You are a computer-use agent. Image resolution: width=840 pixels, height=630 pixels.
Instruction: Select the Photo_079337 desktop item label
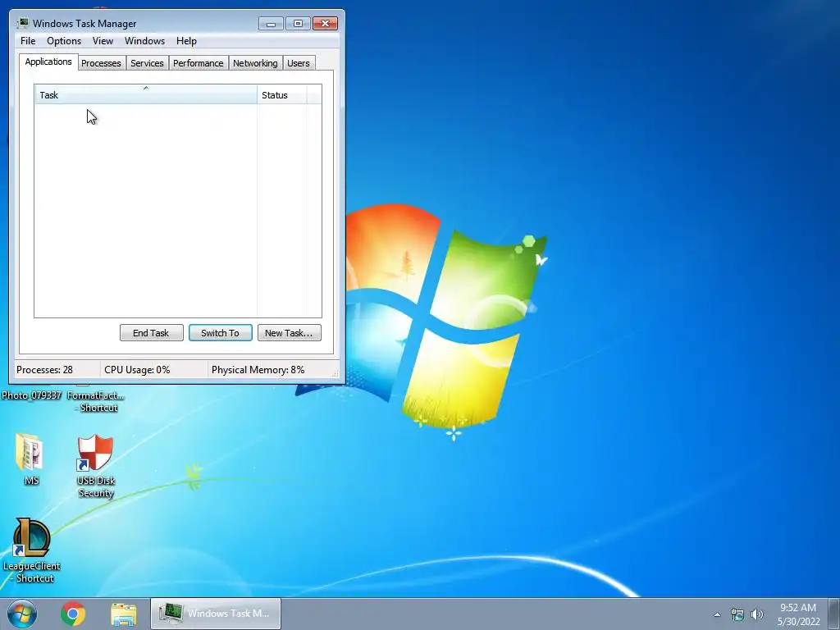(32, 395)
